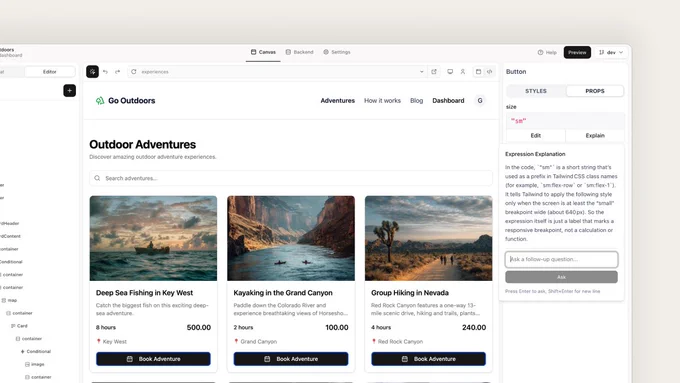
Task: Open the Dashboard nav link
Action: [x=448, y=101]
